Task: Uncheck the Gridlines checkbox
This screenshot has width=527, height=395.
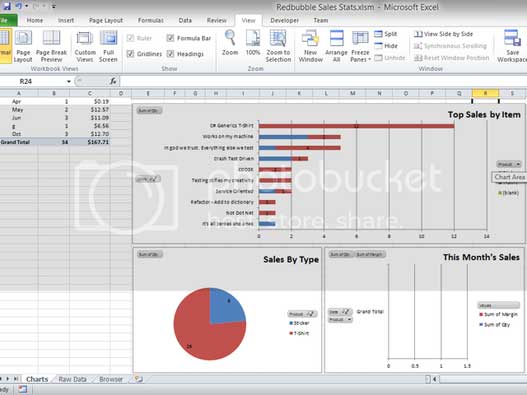Action: (x=130, y=54)
